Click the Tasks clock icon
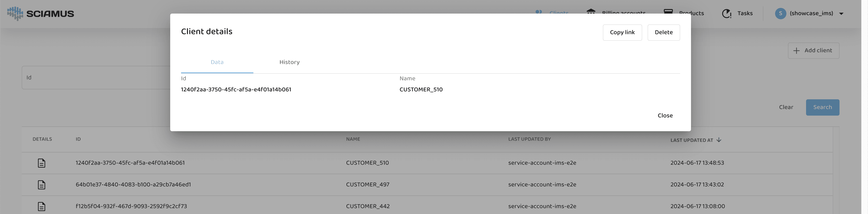This screenshot has width=868, height=214. pyautogui.click(x=726, y=14)
